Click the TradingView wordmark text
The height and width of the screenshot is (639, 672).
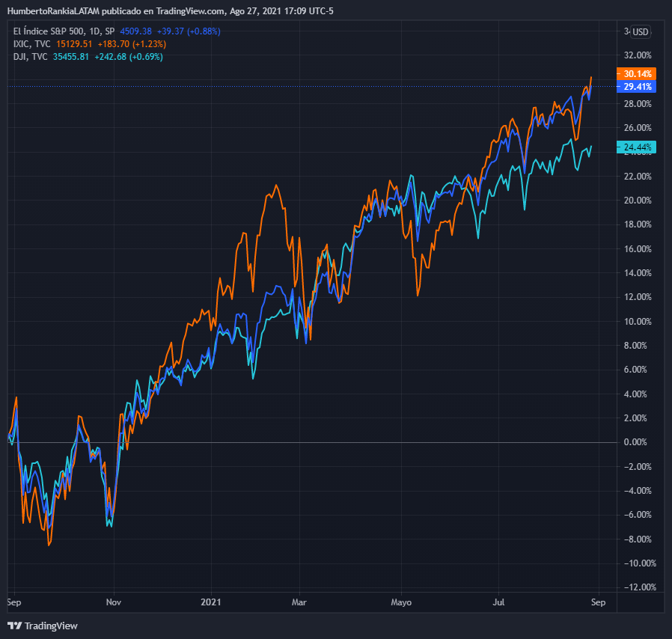click(x=51, y=626)
